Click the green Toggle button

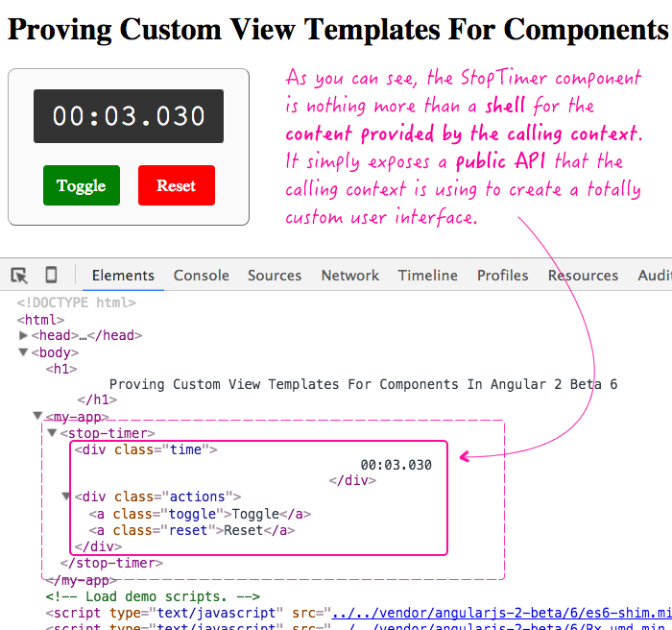[x=82, y=185]
